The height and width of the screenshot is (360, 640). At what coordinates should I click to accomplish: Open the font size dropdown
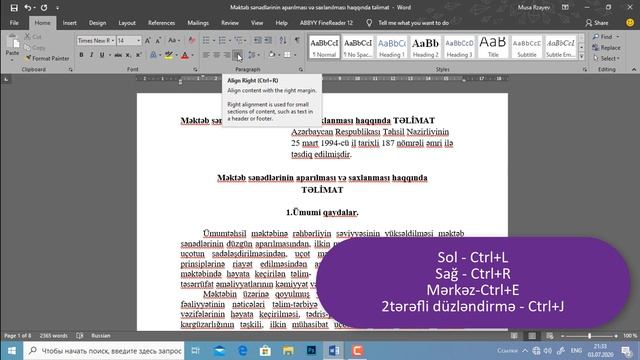pyautogui.click(x=138, y=40)
